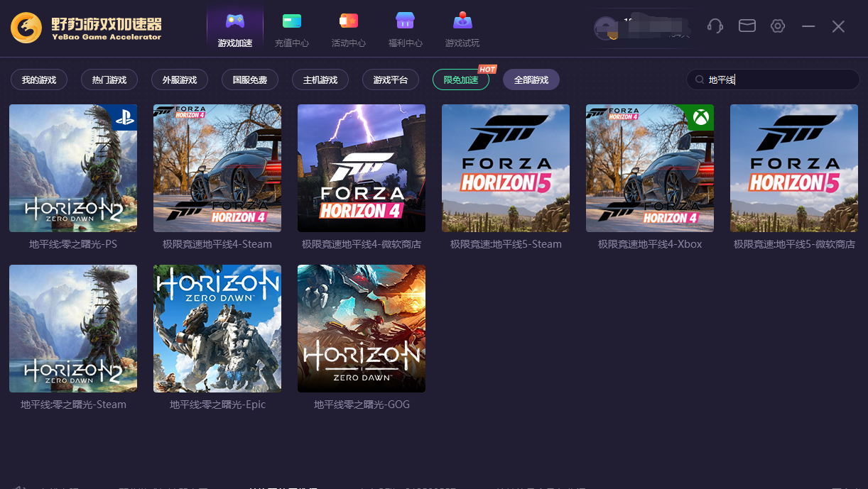Open the 游戏试玩 tab
868x489 pixels.
tap(462, 29)
